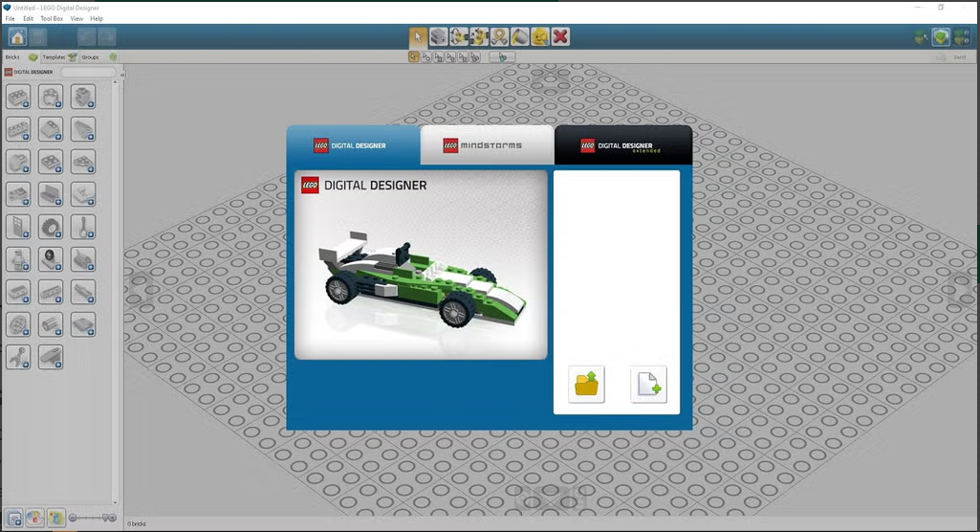
Task: Expand the basic 2x4 bricks category
Action: 18,97
